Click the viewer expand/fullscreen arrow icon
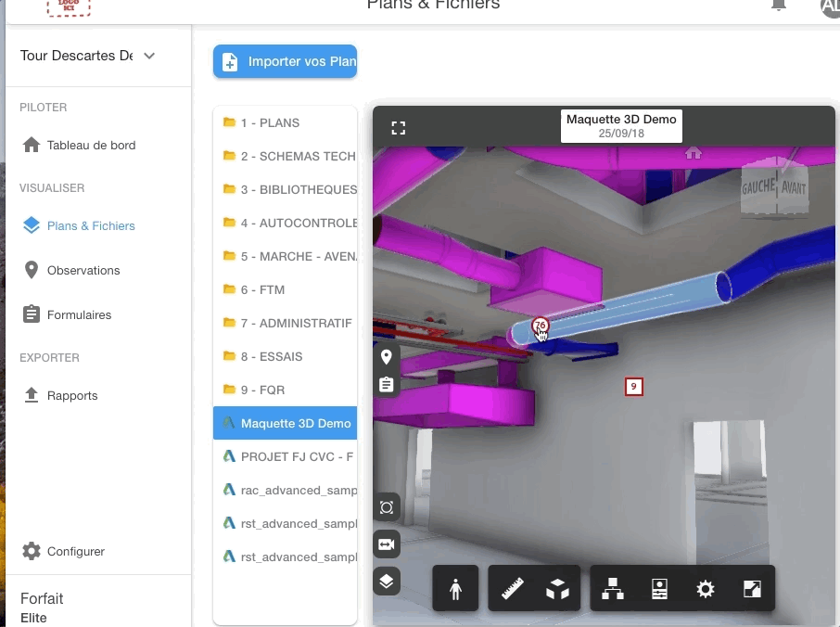Screen dimensions: 840x627 752,589
